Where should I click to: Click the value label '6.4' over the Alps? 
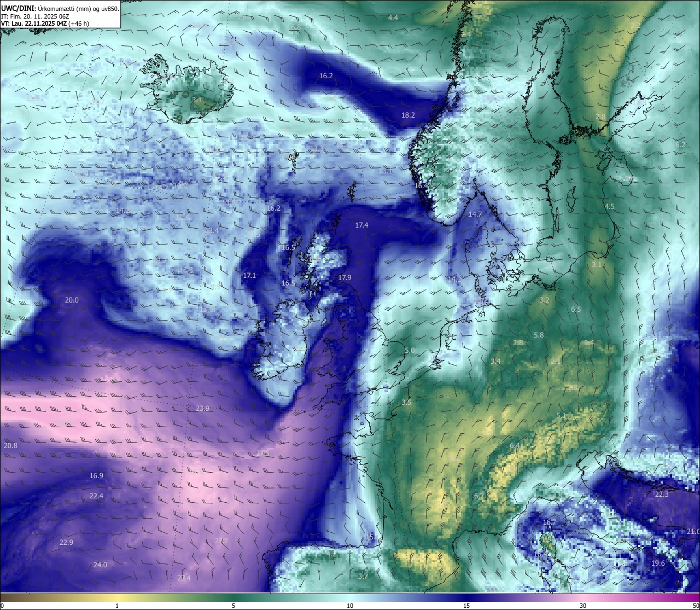[515, 446]
